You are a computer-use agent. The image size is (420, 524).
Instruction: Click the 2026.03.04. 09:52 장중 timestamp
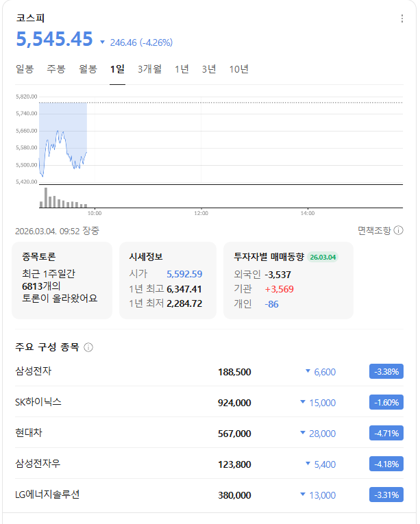point(57,231)
